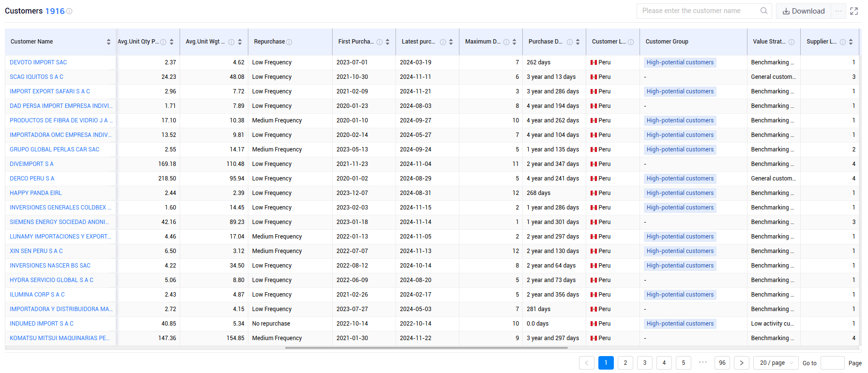Open INVERSIONES NASCER BS SAC link
The width and height of the screenshot is (868, 373).
[50, 266]
